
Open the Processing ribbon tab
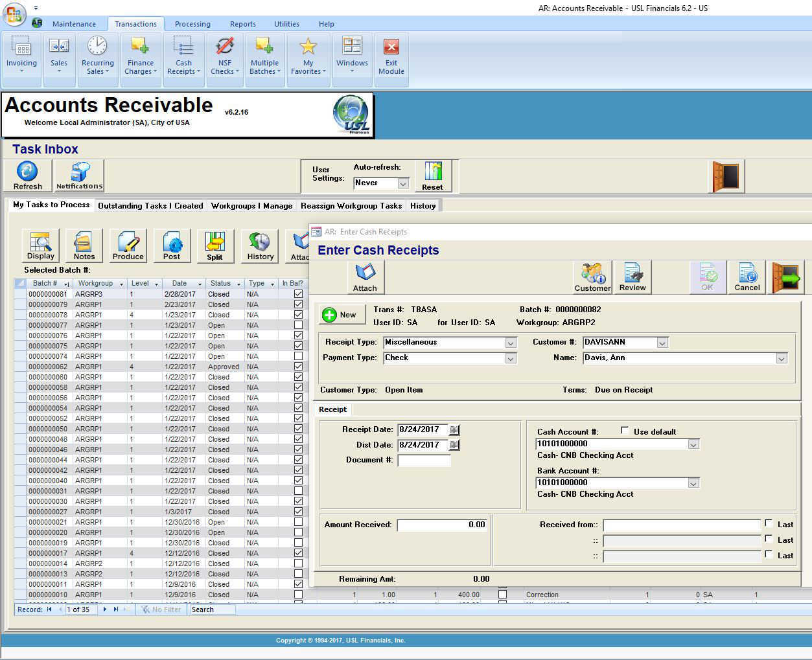coord(192,24)
